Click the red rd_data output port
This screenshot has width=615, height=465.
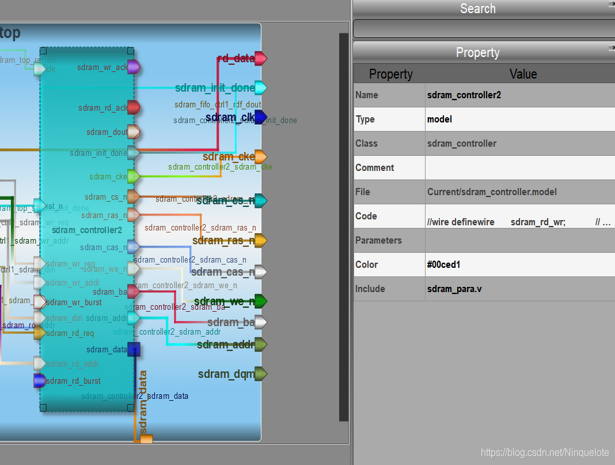260,59
